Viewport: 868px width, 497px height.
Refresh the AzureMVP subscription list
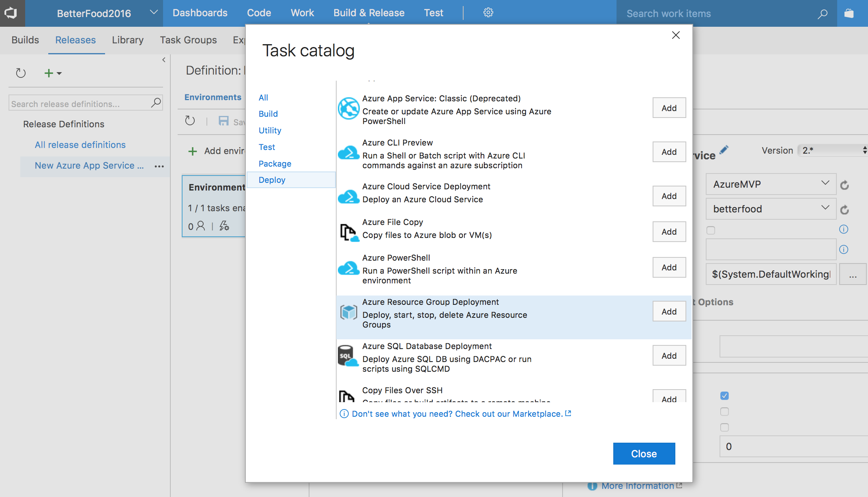coord(844,185)
